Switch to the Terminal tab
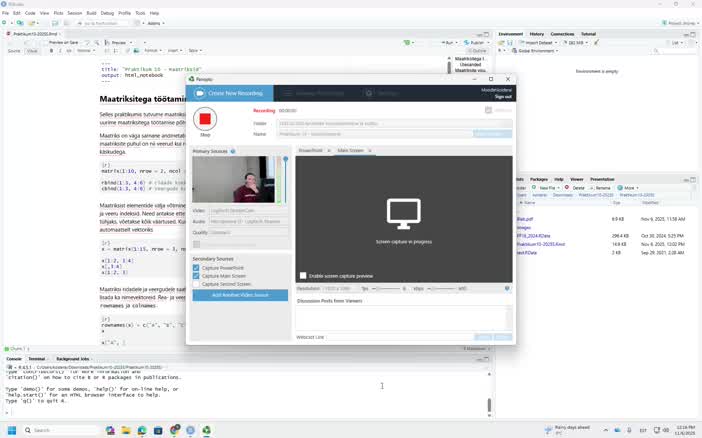Viewport: 702px width, 438px height. coord(37,359)
